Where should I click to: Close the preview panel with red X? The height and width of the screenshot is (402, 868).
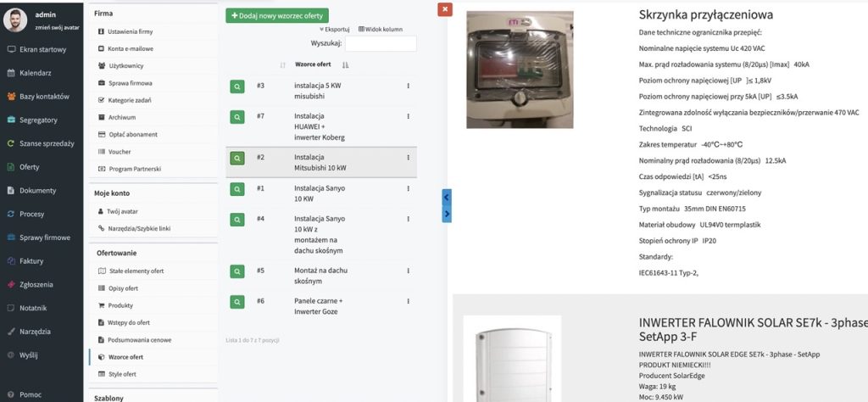click(444, 8)
